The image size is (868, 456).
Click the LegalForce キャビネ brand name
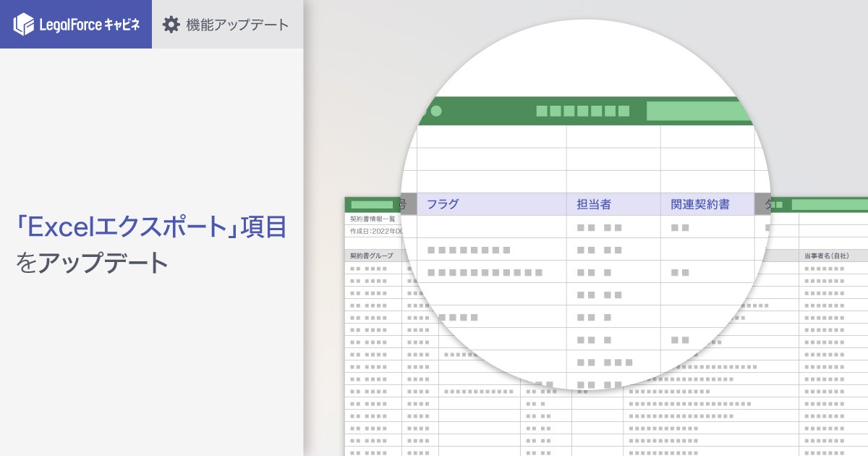[x=89, y=25]
